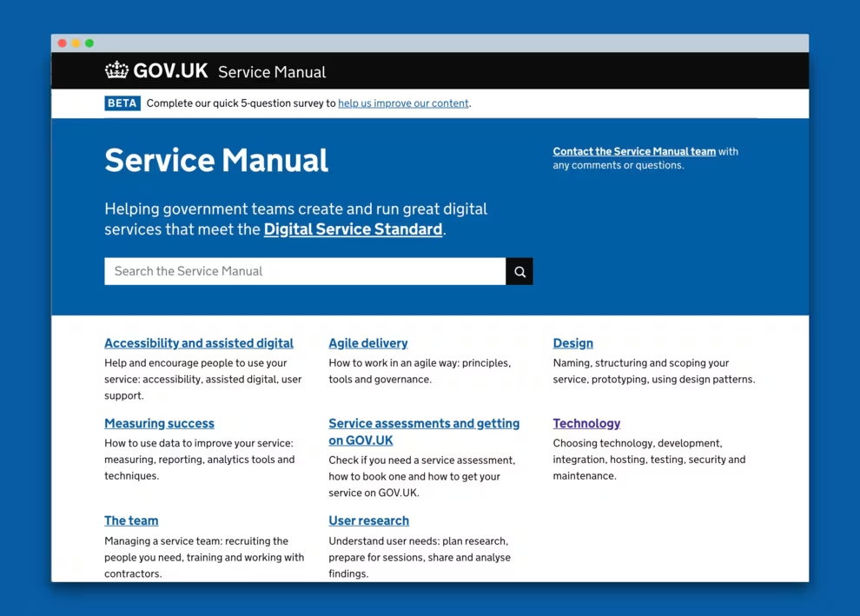Open the Design section
This screenshot has width=860, height=616.
[x=573, y=342]
